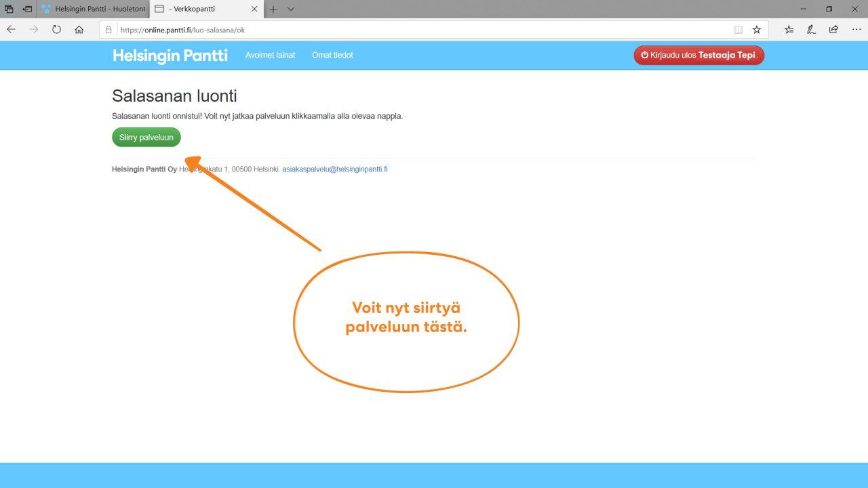
Task: Open browser settings and more menu
Action: click(856, 30)
